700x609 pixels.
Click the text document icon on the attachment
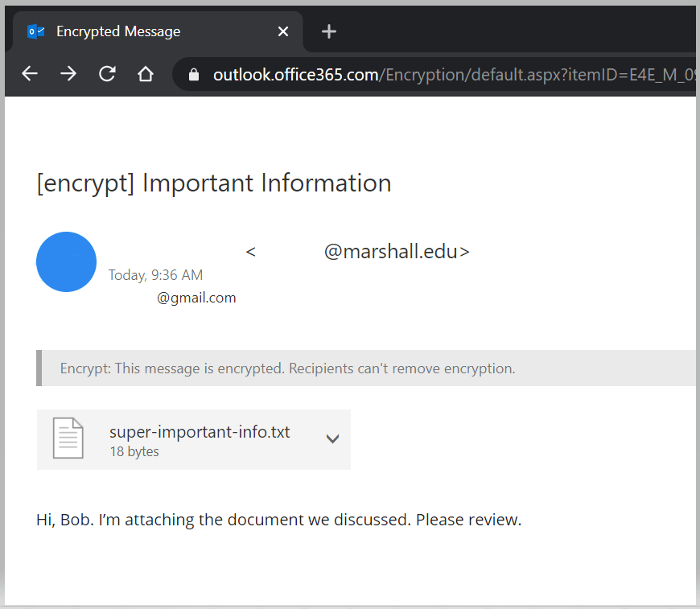[68, 438]
